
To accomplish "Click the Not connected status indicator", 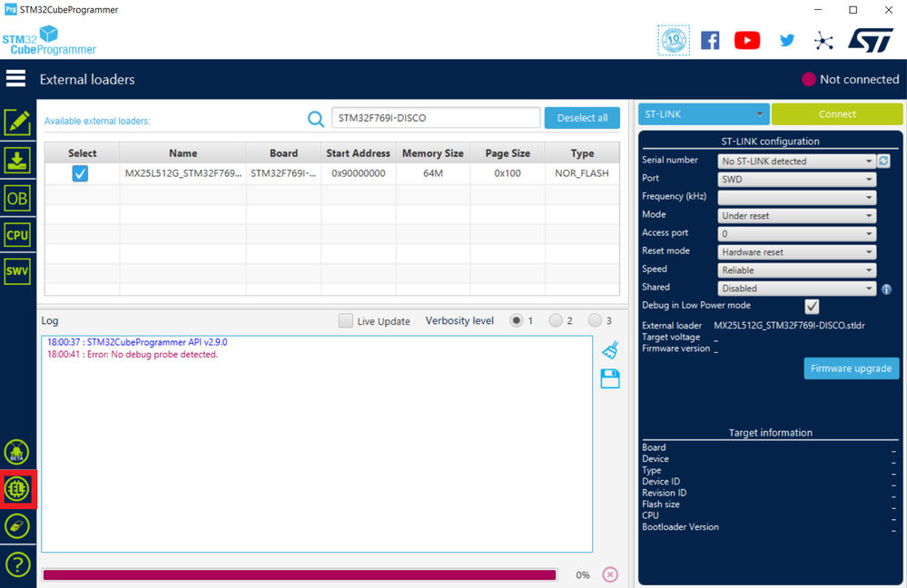I will (851, 79).
